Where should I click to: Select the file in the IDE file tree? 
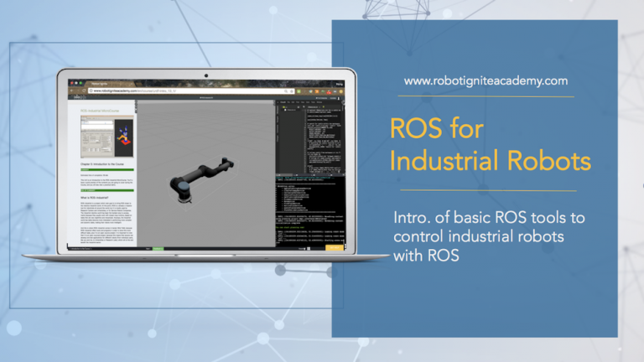290,110
